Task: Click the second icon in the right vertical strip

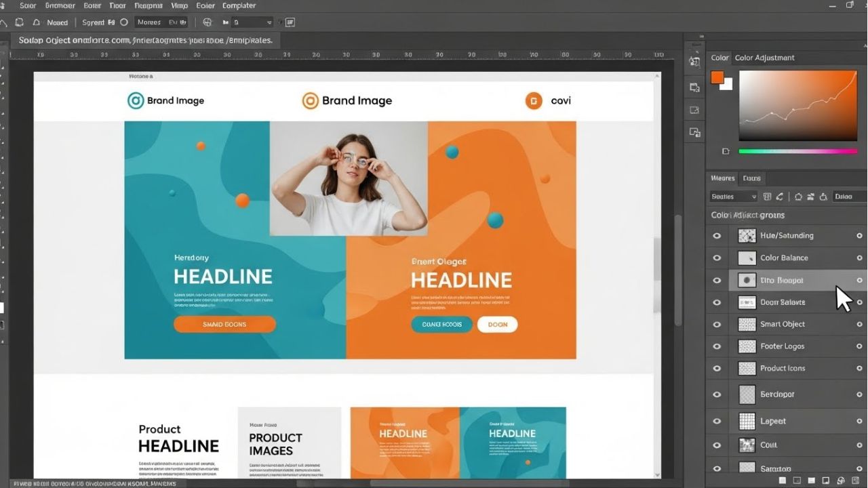Action: click(x=694, y=87)
